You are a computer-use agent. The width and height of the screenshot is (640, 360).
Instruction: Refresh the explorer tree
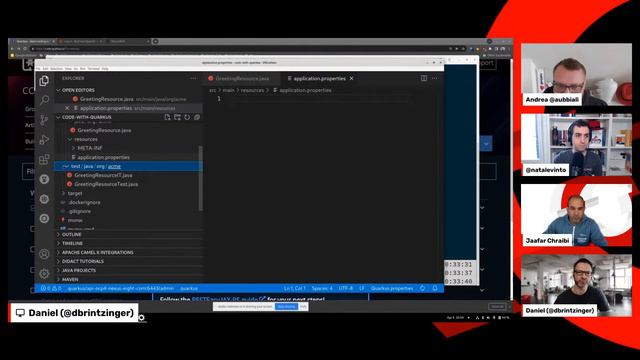187,117
